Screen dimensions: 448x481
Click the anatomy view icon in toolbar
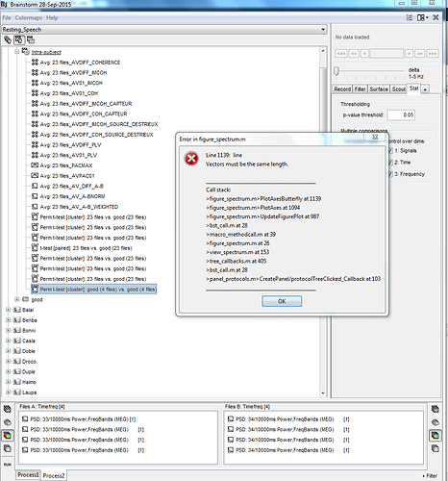coord(8,39)
